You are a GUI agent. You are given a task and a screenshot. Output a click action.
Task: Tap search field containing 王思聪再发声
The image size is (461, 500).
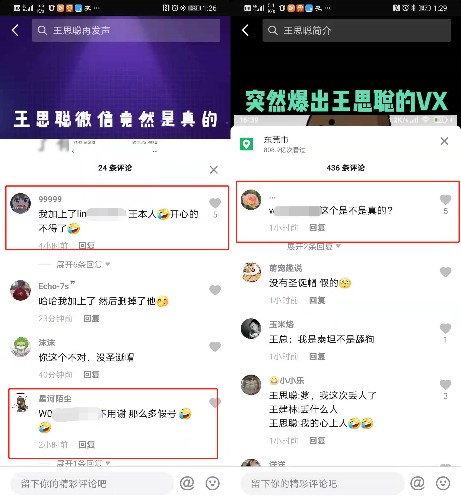pyautogui.click(x=126, y=30)
